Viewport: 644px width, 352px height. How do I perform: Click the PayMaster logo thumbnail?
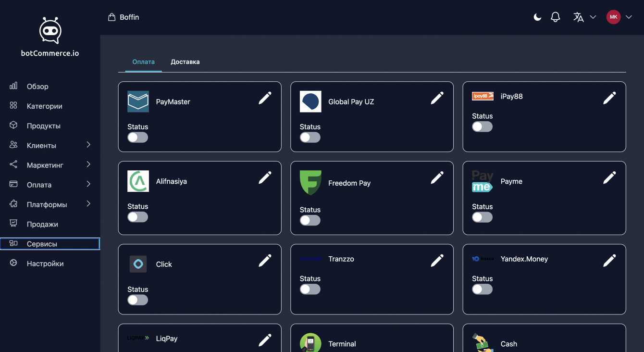coord(138,101)
